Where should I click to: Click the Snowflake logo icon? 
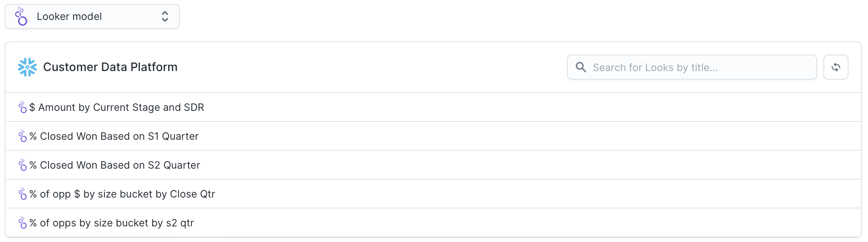[x=27, y=67]
